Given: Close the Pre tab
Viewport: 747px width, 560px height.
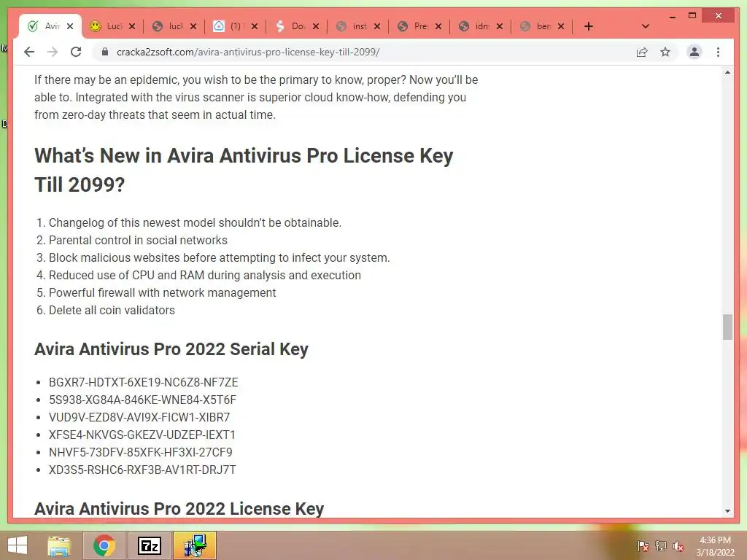Looking at the screenshot, I should (x=438, y=26).
